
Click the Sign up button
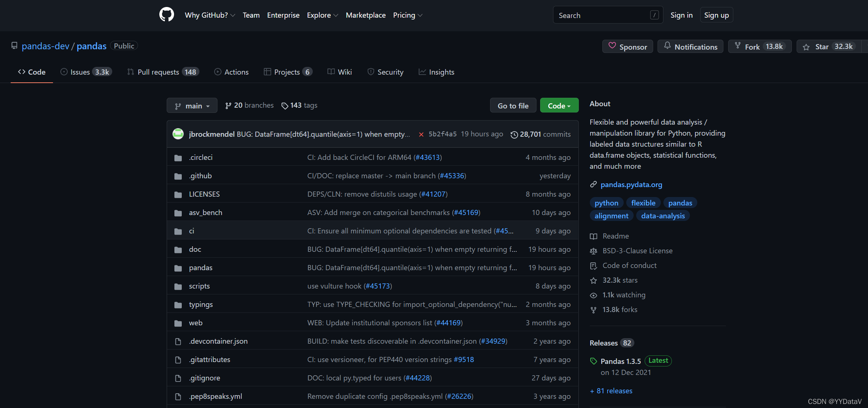click(716, 15)
